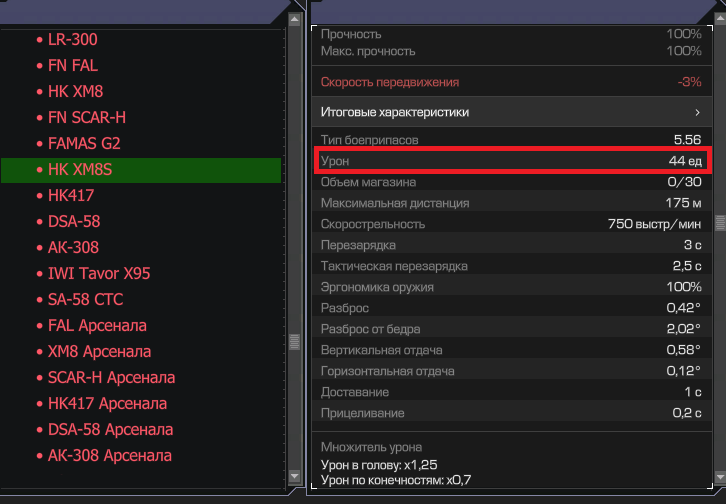
Task: Click the highlighted HK XM8S row
Action: click(141, 170)
